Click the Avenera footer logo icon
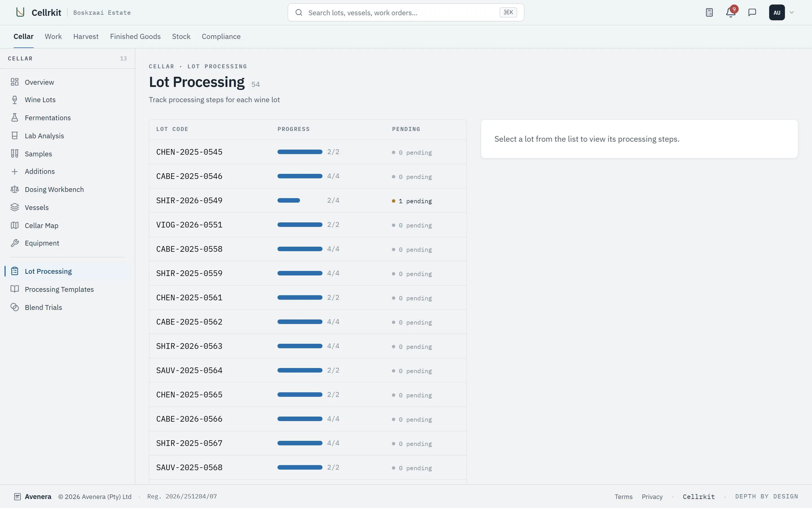Viewport: 812px width, 508px height. pyautogui.click(x=17, y=497)
